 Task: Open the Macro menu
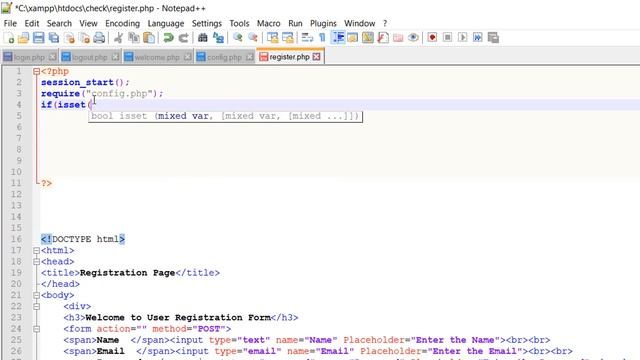tap(269, 23)
